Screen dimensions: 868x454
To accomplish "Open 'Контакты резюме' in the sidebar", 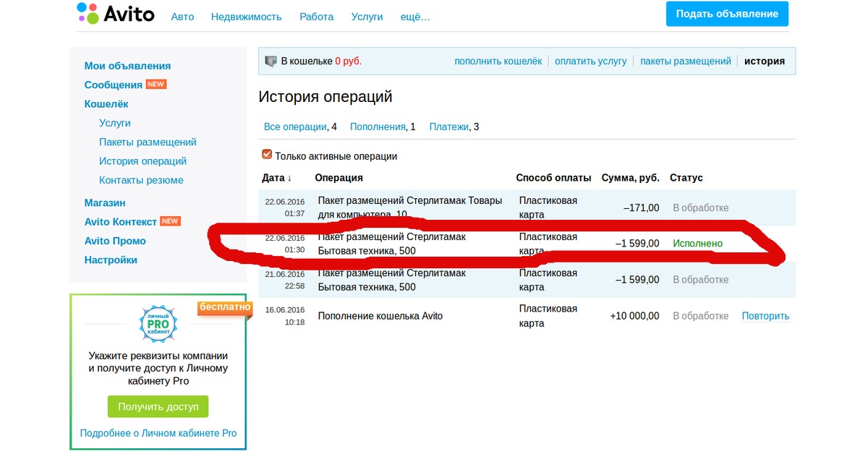I will click(141, 180).
